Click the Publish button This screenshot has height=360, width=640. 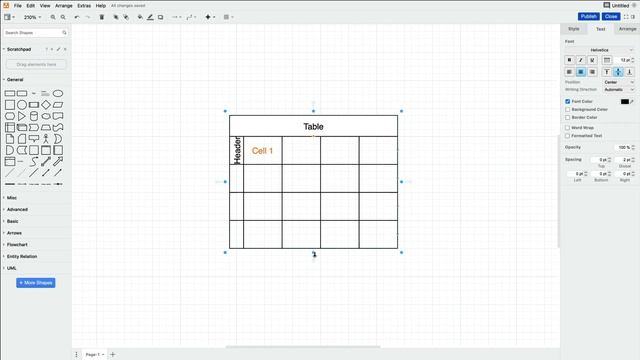[588, 16]
